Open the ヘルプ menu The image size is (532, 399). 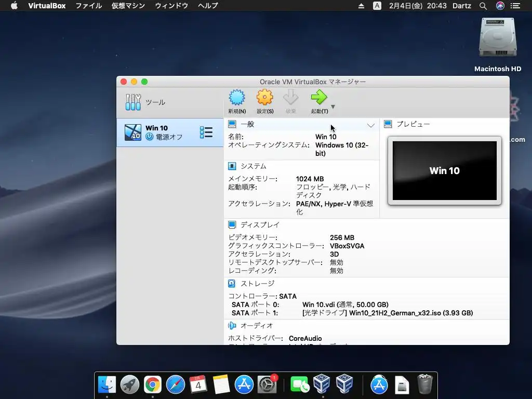(208, 6)
